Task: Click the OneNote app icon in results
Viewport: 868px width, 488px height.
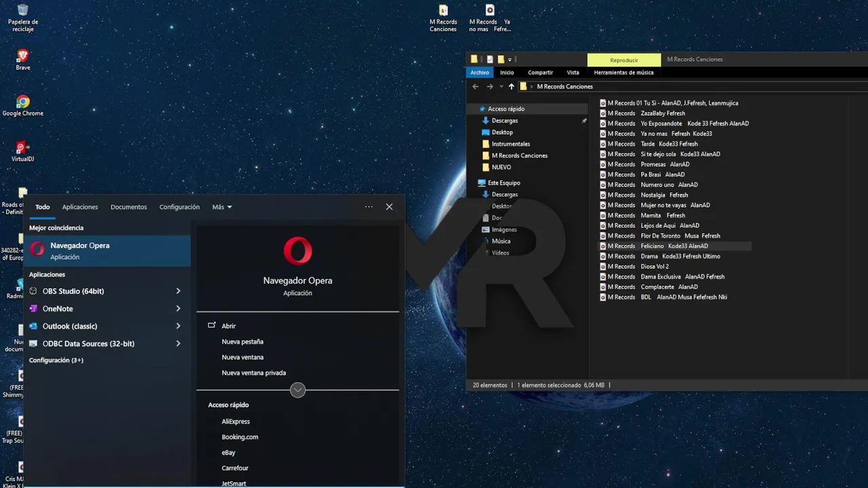Action: 33,308
